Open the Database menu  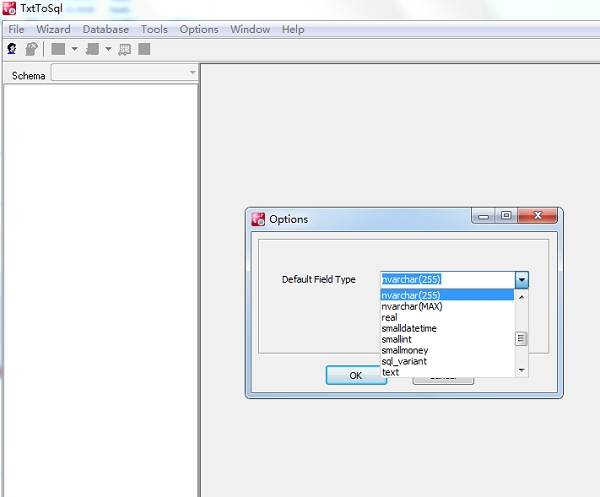(x=106, y=29)
